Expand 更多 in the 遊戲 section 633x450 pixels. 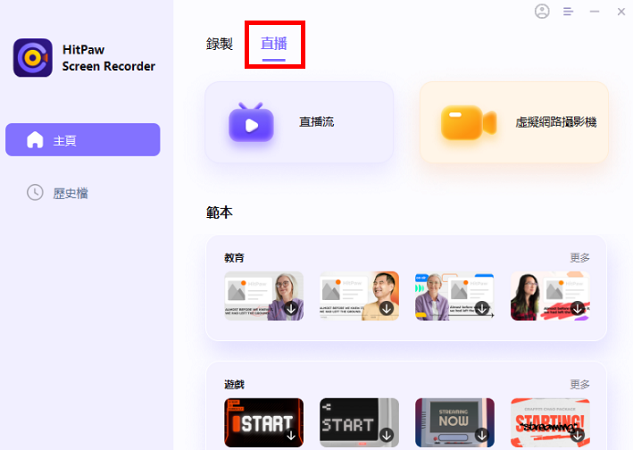(x=580, y=384)
